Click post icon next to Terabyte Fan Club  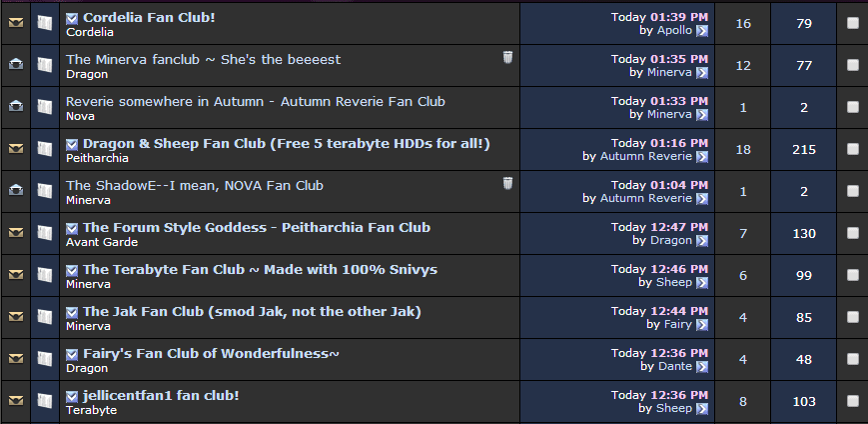44,275
